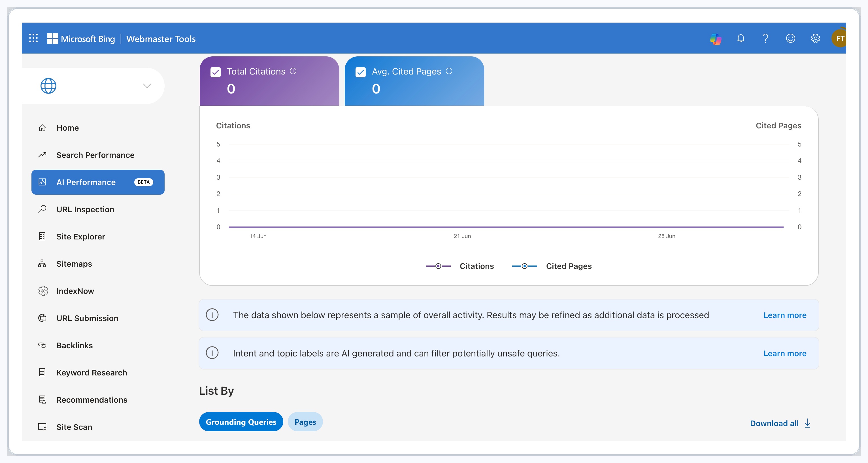Click the Microsoft Bing logo
Screen dimensions: 868x463
81,39
